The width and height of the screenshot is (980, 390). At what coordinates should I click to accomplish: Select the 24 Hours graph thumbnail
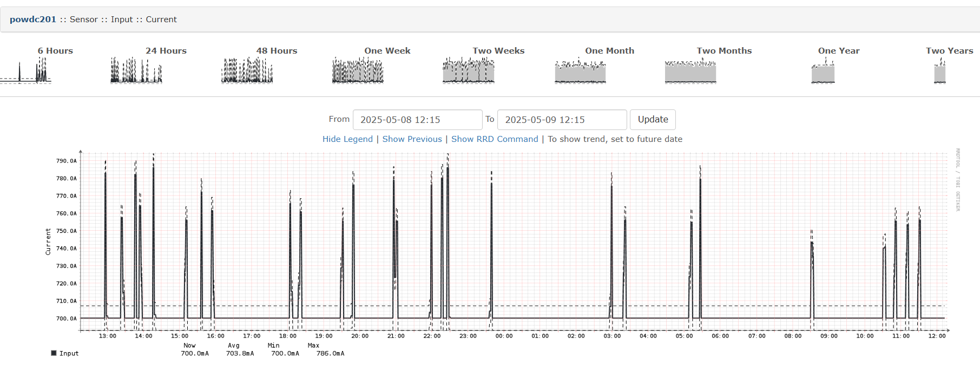click(x=136, y=70)
